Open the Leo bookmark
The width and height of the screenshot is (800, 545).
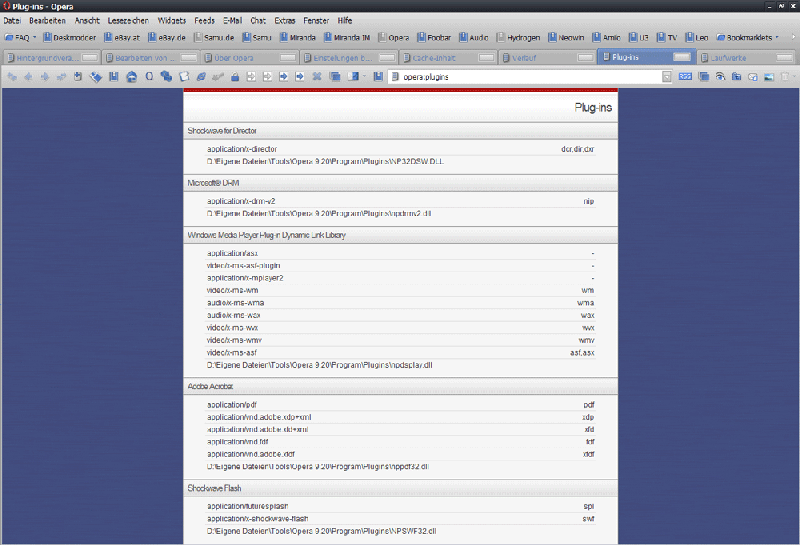pyautogui.click(x=696, y=37)
